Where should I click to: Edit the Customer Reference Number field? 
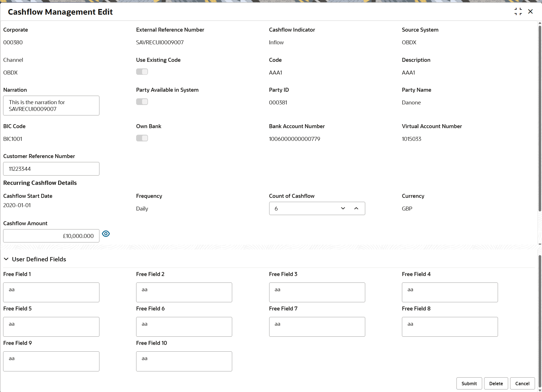(51, 169)
